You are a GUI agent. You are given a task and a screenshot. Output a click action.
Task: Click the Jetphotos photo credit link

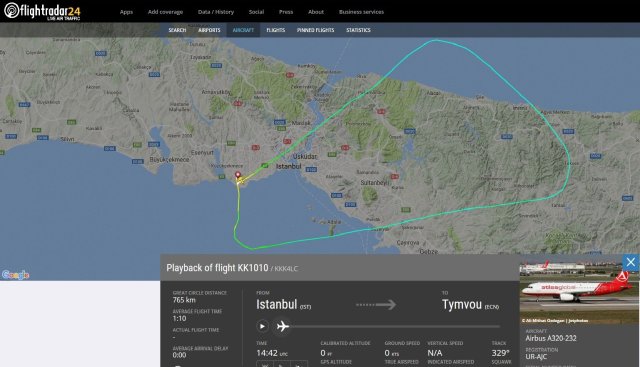(x=556, y=321)
